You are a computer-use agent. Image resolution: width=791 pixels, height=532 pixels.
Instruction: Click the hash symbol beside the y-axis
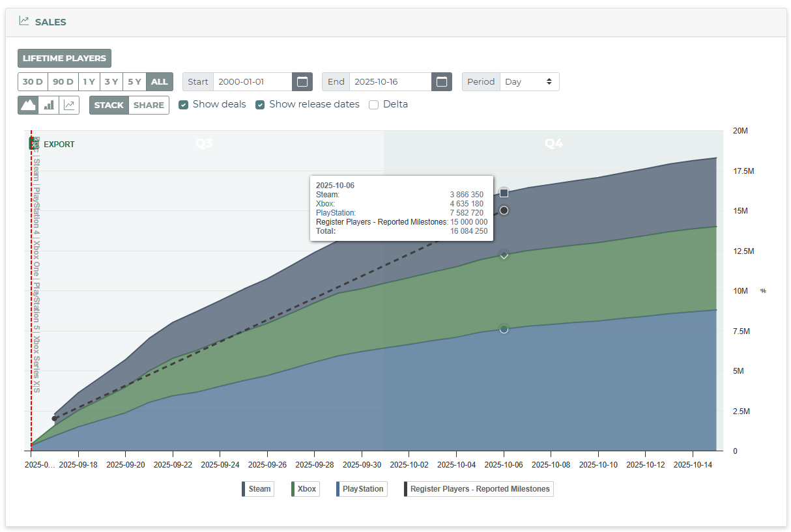pos(763,290)
